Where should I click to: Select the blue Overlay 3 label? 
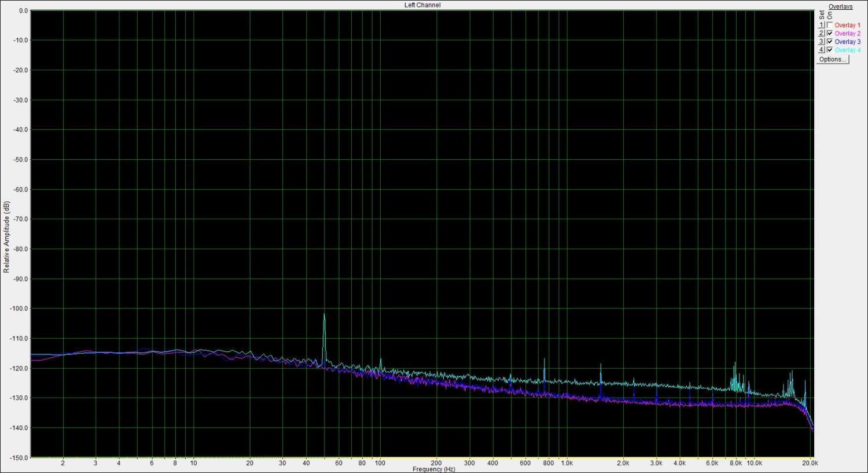[x=847, y=42]
